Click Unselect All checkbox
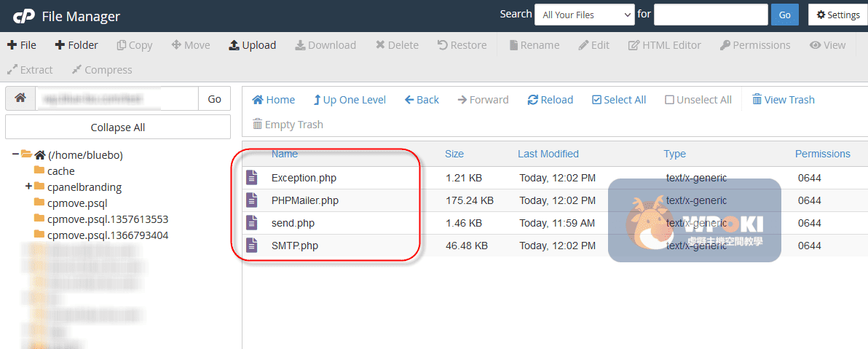The height and width of the screenshot is (349, 868). pos(670,100)
